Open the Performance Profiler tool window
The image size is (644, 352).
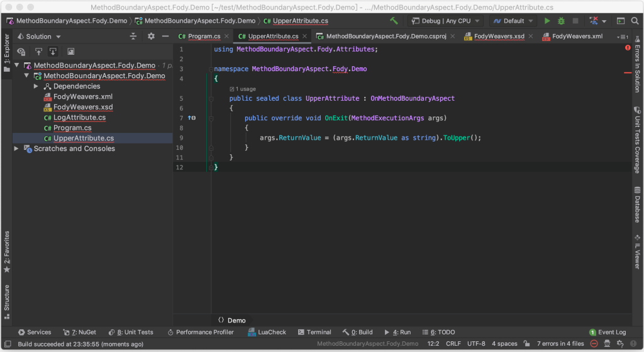(201, 332)
